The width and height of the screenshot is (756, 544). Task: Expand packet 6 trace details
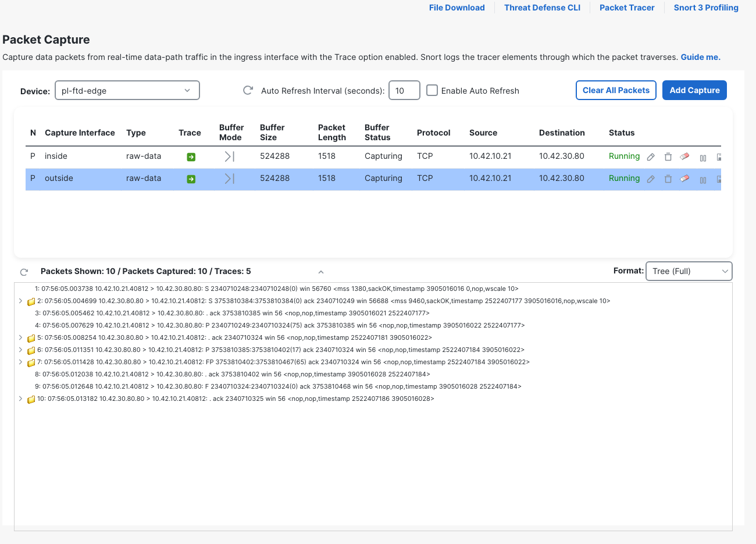tap(20, 350)
